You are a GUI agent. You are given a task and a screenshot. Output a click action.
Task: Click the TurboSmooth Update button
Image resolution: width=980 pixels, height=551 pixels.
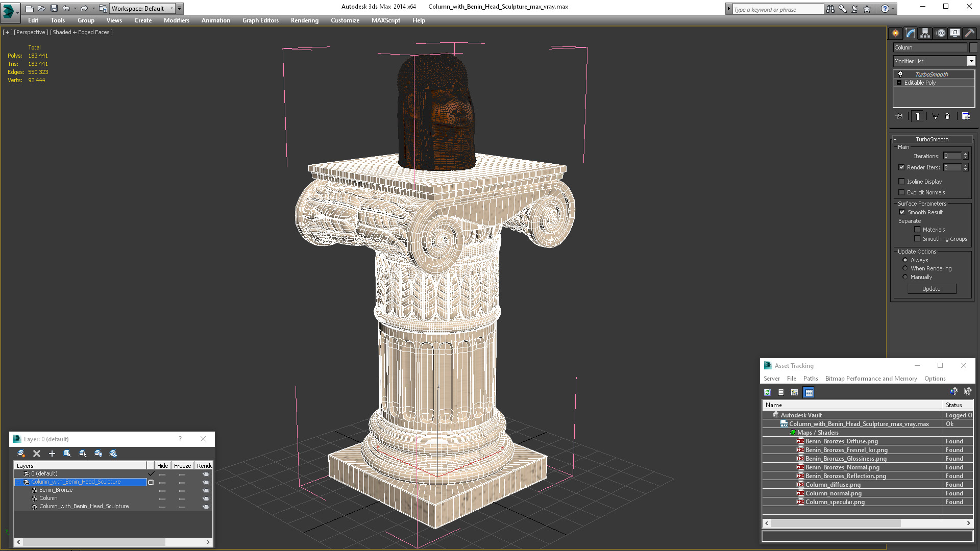point(932,289)
